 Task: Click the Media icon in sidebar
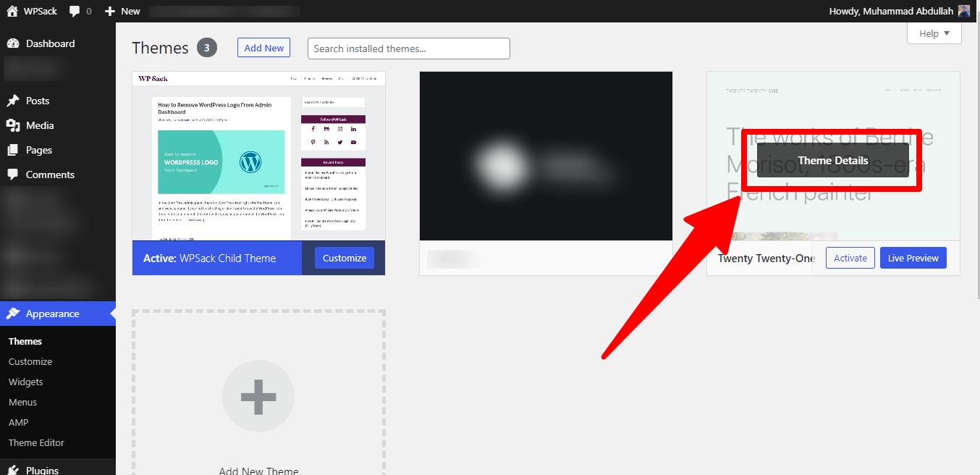coord(13,125)
